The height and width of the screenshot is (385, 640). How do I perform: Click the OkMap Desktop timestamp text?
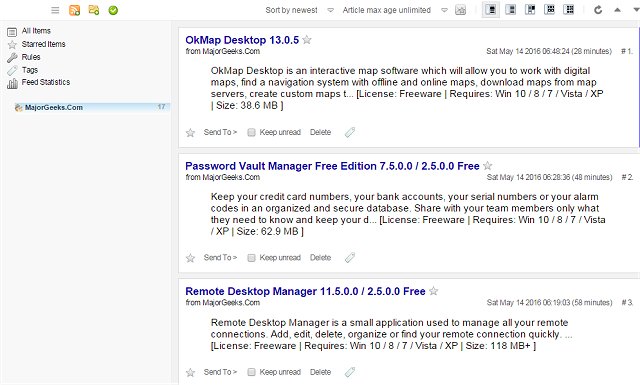[549, 51]
